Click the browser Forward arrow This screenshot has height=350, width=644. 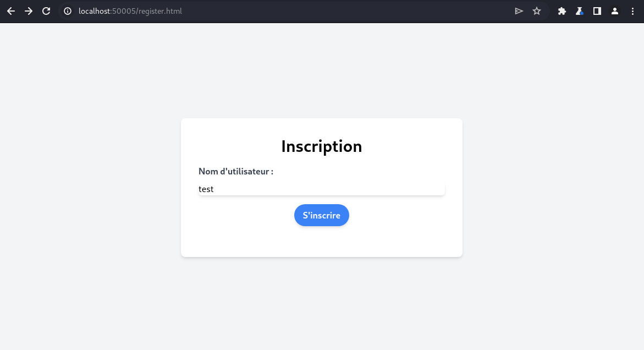[x=29, y=11]
